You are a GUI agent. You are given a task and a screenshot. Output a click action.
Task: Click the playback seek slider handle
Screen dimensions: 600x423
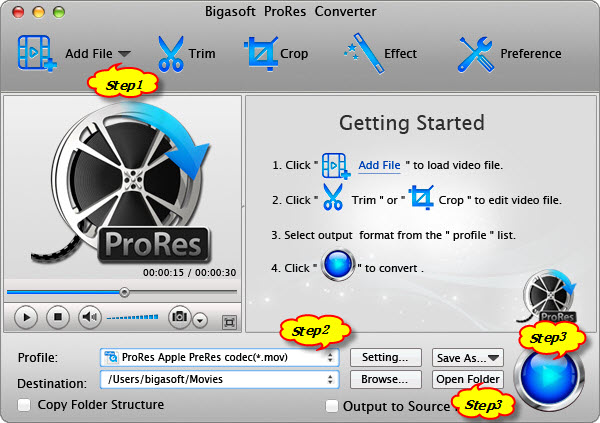click(124, 292)
